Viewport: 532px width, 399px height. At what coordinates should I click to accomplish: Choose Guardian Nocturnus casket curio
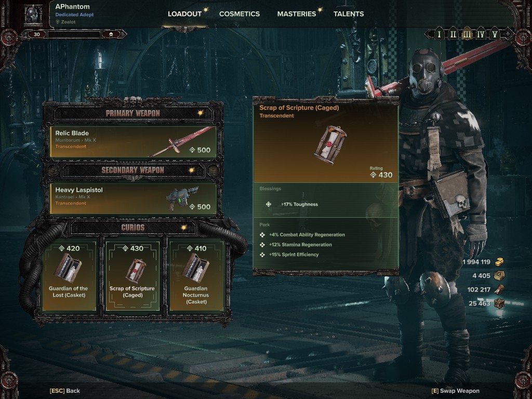(x=196, y=276)
